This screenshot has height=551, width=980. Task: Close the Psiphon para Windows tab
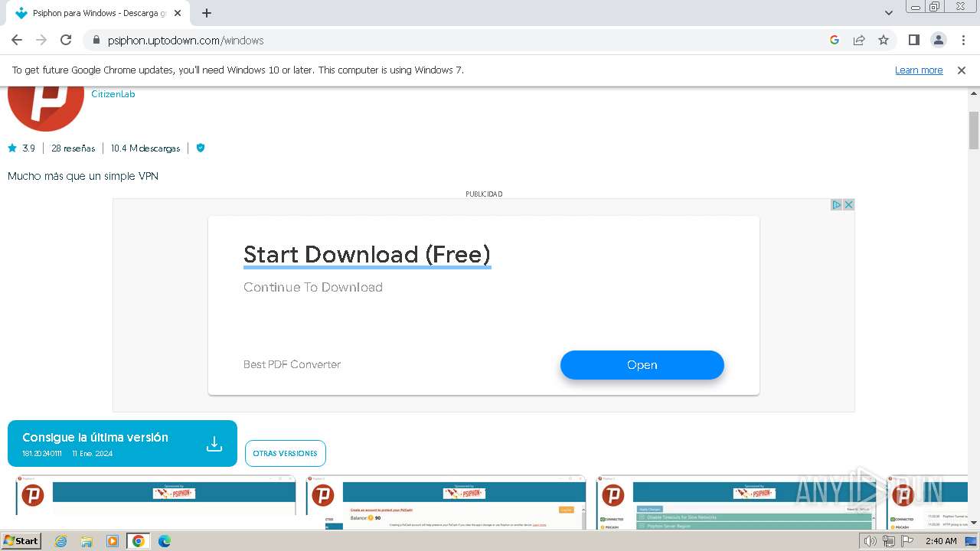178,13
